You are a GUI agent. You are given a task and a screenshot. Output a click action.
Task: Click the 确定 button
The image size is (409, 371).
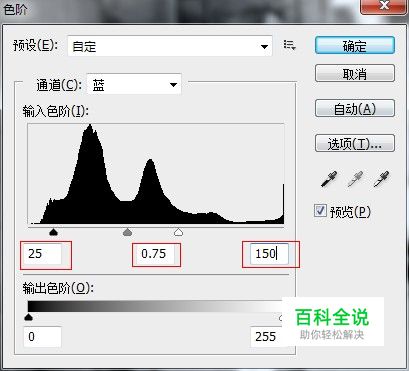(355, 46)
